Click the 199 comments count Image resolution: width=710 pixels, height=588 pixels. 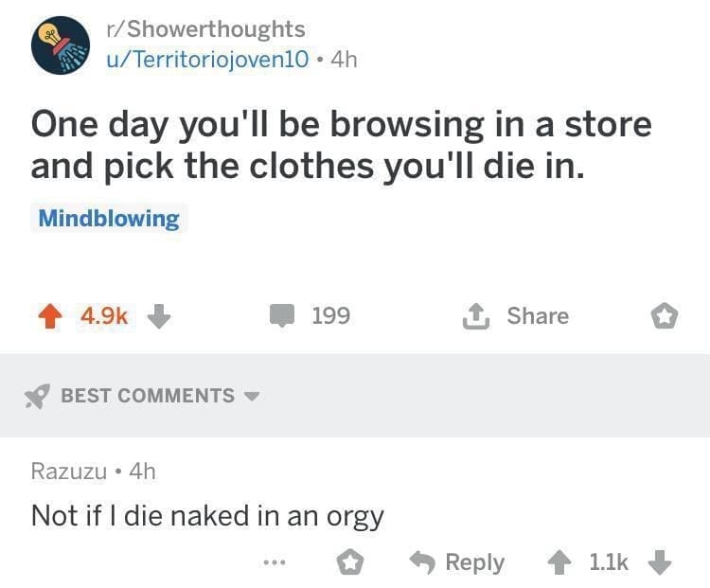tap(331, 316)
